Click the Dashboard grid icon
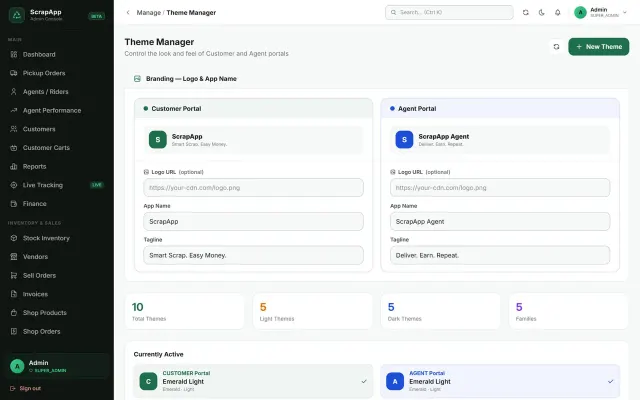This screenshot has height=400, width=640. [13, 54]
